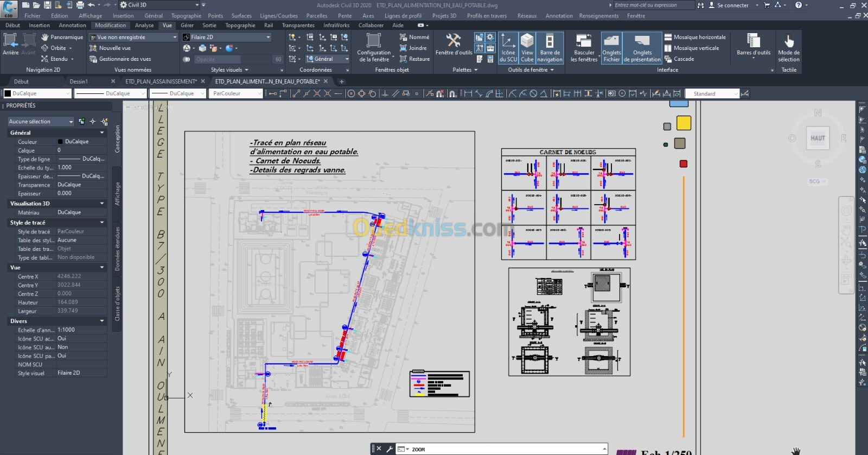The image size is (868, 455).
Task: Click Se connecter account button
Action: [x=729, y=5]
